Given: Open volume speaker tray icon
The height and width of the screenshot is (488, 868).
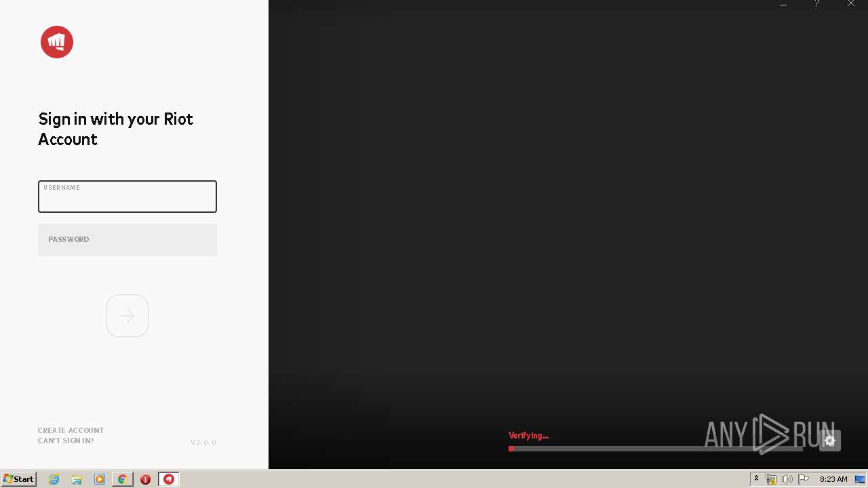Looking at the screenshot, I should tap(787, 479).
